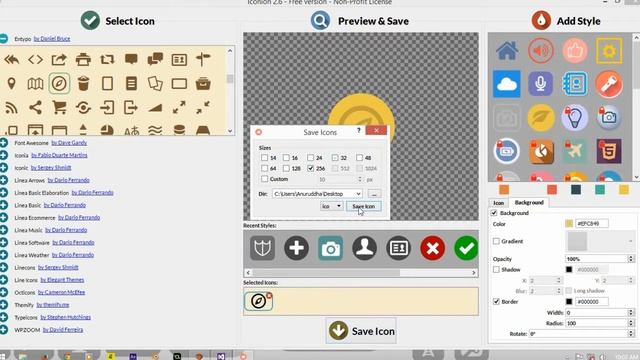The image size is (640, 360).
Task: Click the Radius value field
Action: click(596, 323)
